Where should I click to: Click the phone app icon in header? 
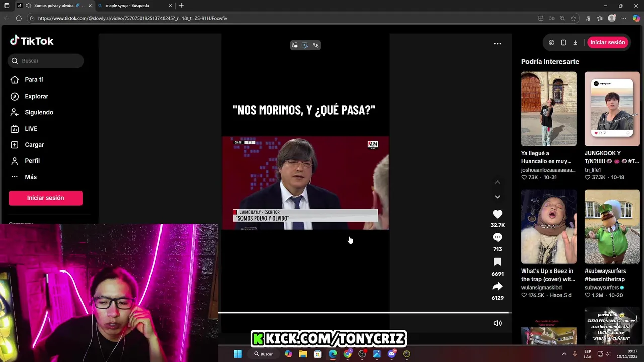coord(563,43)
